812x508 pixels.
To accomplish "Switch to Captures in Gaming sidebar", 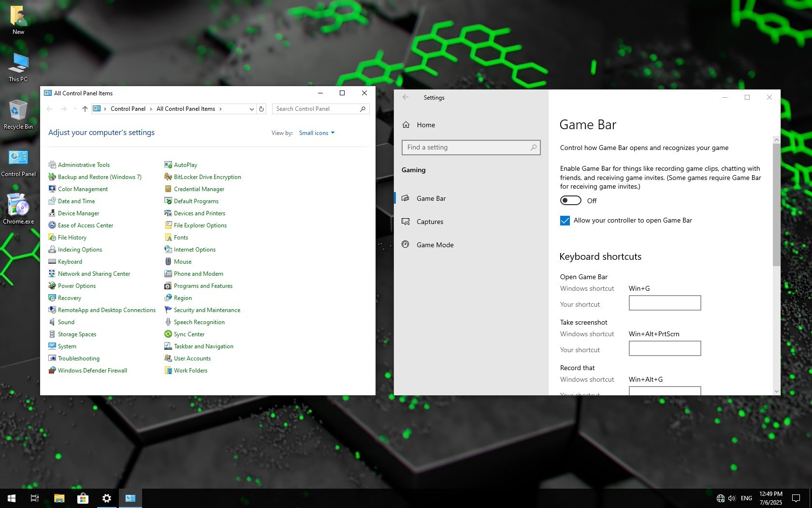I will [x=430, y=222].
